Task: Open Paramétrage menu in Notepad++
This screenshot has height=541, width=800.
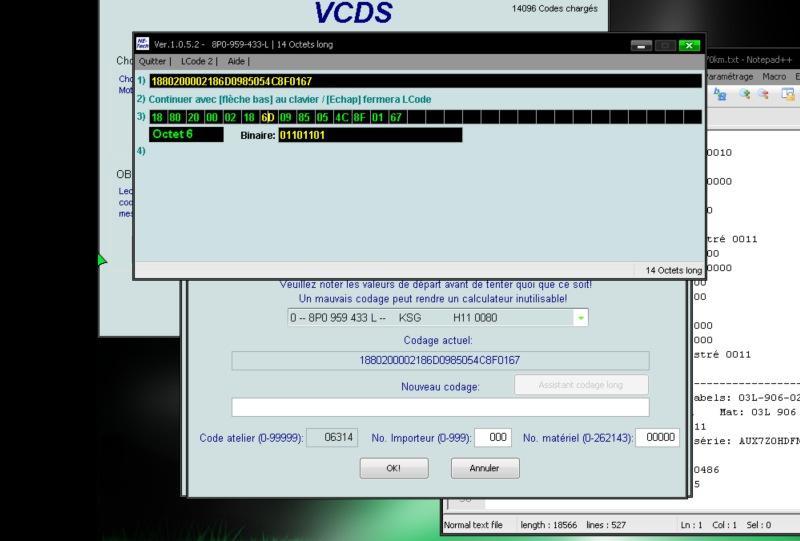Action: (x=729, y=77)
